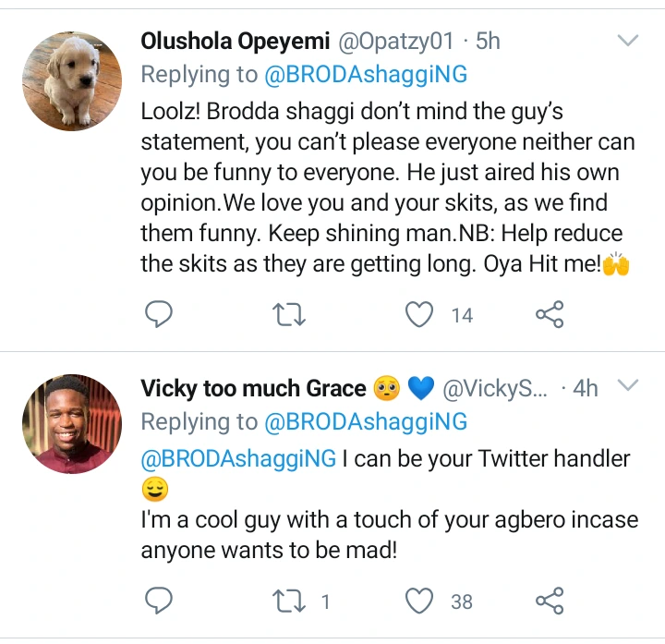Reply to Vicky too much Grace's tweet
The height and width of the screenshot is (644, 665).
[161, 602]
